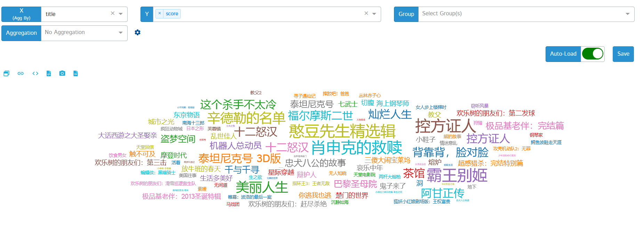Screen dimensions: 644x246
Task: Click word '极品基老伴：2013圣诞特辑' in cloud
Action: click(x=182, y=196)
